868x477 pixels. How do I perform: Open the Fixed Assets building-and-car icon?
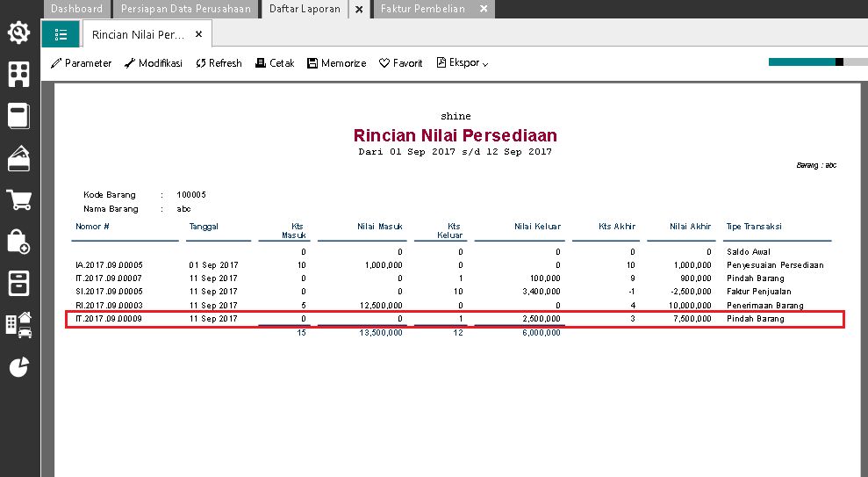click(18, 324)
